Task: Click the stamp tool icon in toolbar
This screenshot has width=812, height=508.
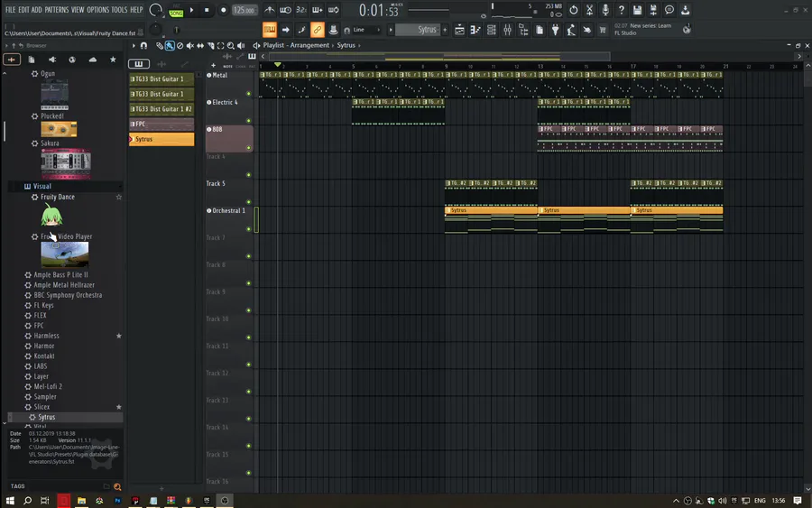Action: click(x=334, y=30)
